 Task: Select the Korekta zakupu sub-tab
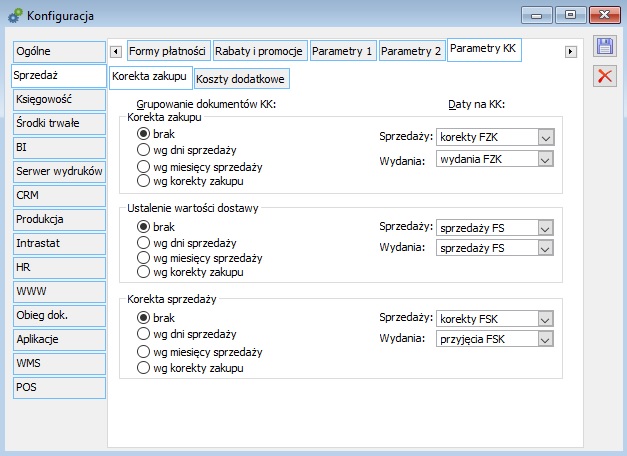point(150,77)
